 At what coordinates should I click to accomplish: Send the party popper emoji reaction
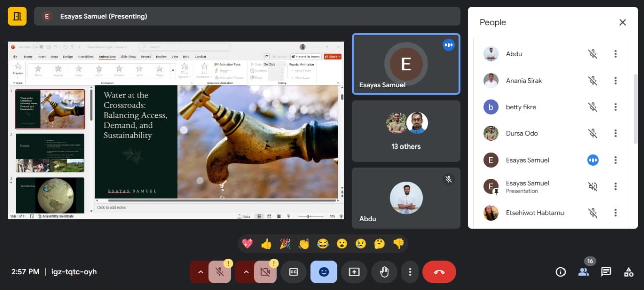point(285,244)
